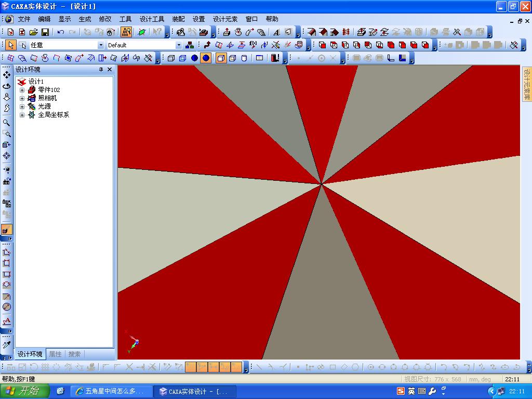This screenshot has height=399, width=532.
Task: Click the red cylinder exclamation icon
Action: (275, 58)
